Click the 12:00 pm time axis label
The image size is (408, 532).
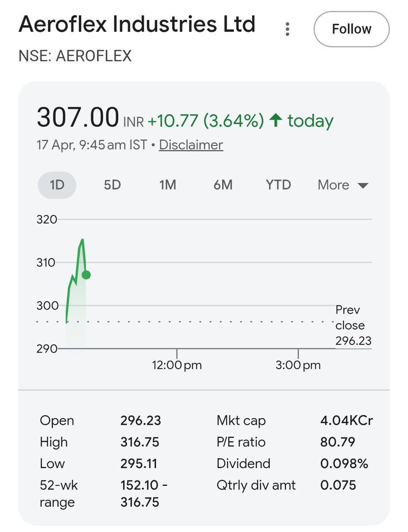pyautogui.click(x=177, y=365)
